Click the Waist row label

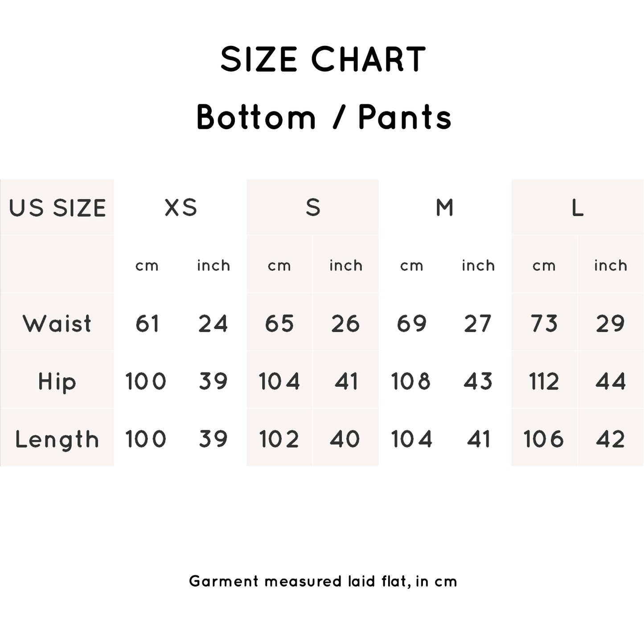pos(57,323)
